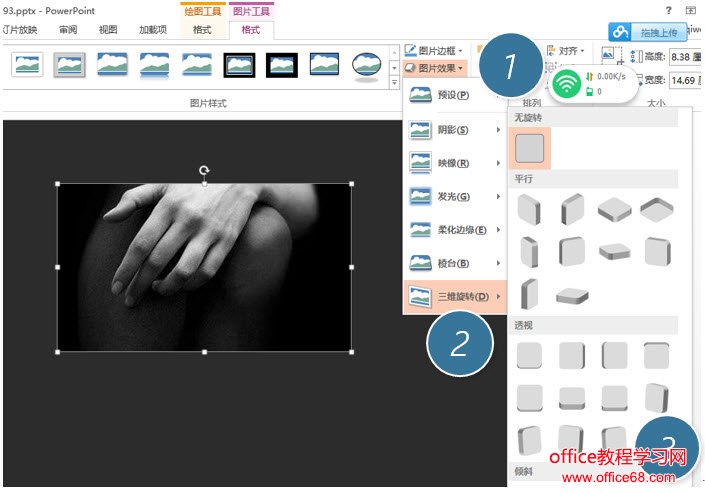Pick second preset in 透视 section top row

click(572, 355)
